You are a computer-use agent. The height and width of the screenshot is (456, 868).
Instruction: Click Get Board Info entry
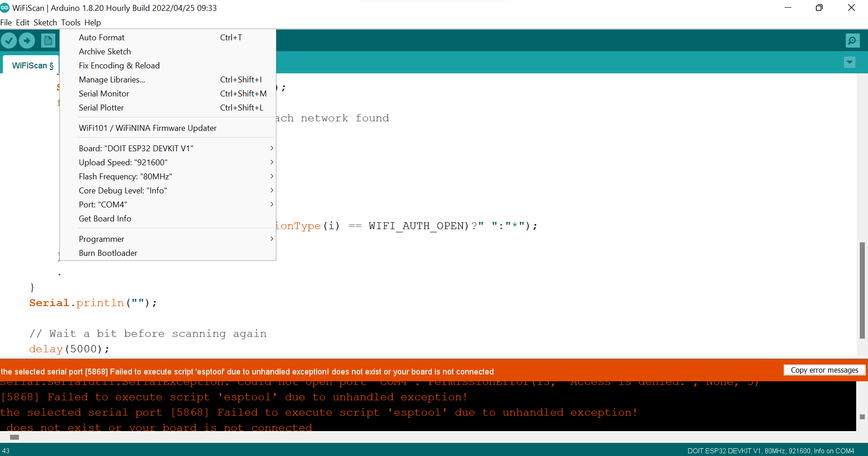pyautogui.click(x=105, y=219)
